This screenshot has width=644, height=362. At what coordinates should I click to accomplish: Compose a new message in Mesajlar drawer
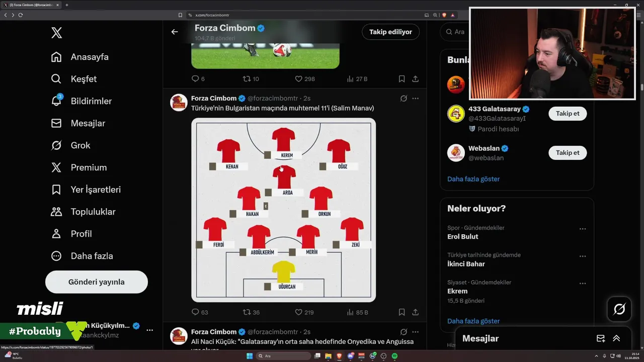(x=601, y=338)
